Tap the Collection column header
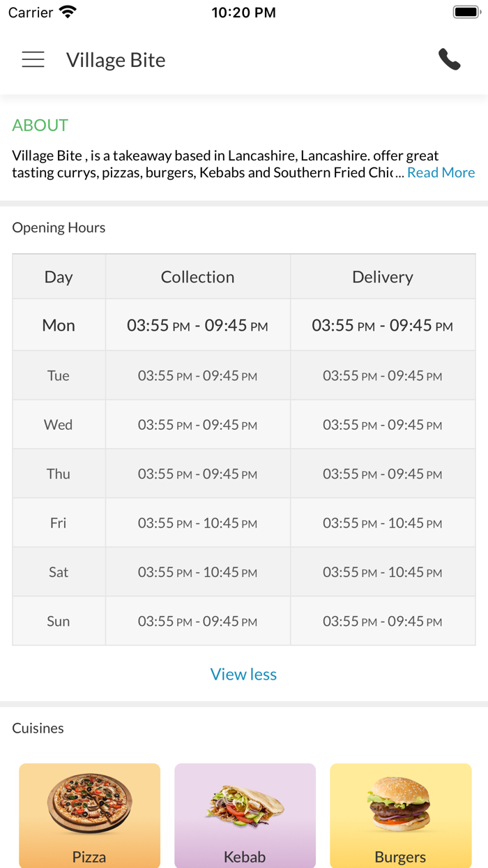This screenshot has width=488, height=868. click(197, 277)
